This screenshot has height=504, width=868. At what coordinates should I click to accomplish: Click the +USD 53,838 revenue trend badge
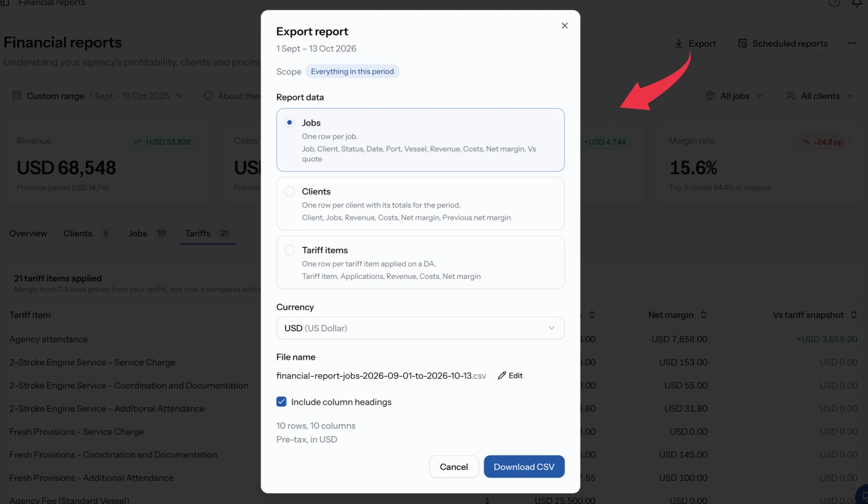coord(163,142)
